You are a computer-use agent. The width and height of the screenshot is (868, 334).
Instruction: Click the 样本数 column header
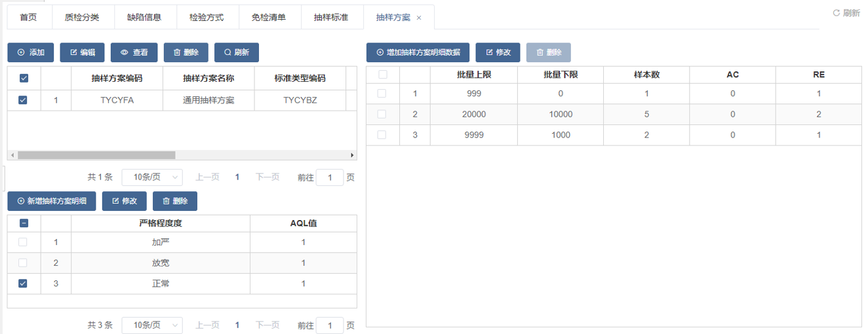click(x=646, y=75)
